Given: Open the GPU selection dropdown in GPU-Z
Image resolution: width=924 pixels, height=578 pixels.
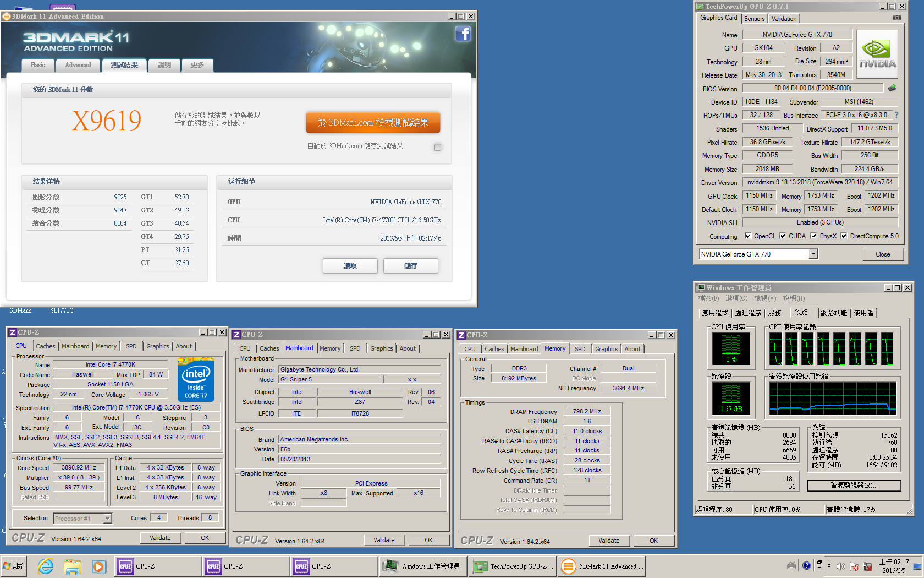Looking at the screenshot, I should click(x=813, y=254).
